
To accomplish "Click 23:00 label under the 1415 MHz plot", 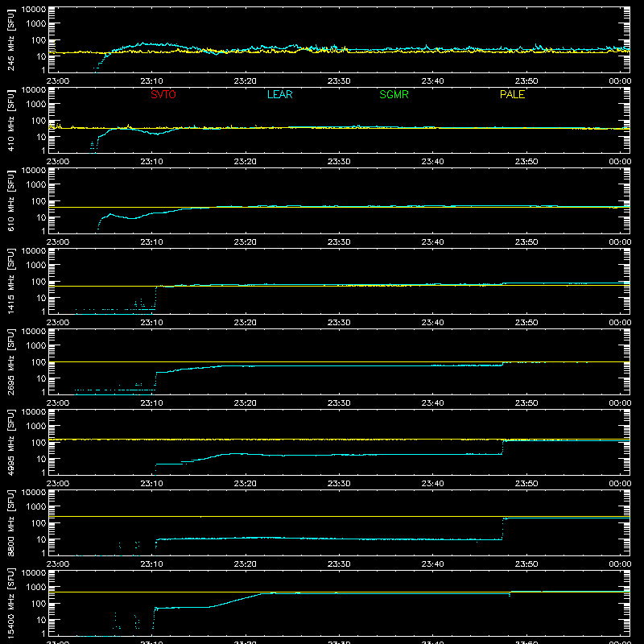I will click(58, 323).
